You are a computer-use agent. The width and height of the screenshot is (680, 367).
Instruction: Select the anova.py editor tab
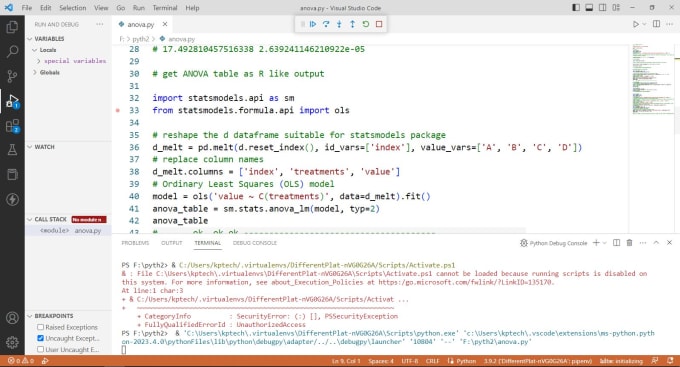click(141, 24)
